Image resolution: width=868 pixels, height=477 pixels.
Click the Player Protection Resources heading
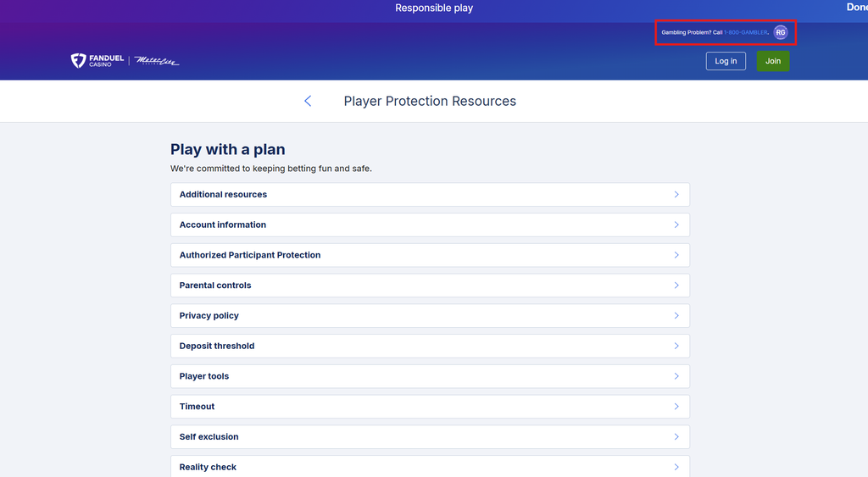[430, 101]
